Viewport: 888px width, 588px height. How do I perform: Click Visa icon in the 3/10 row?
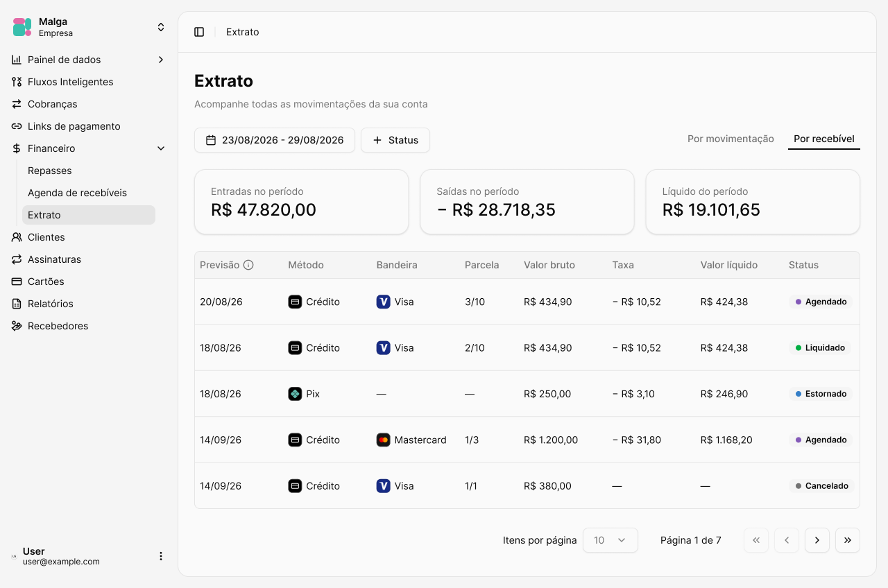click(383, 302)
